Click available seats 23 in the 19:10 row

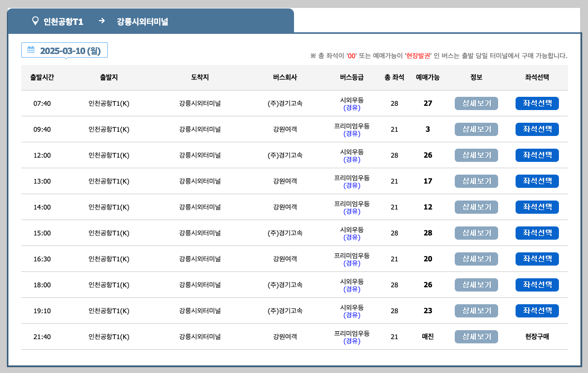point(428,311)
